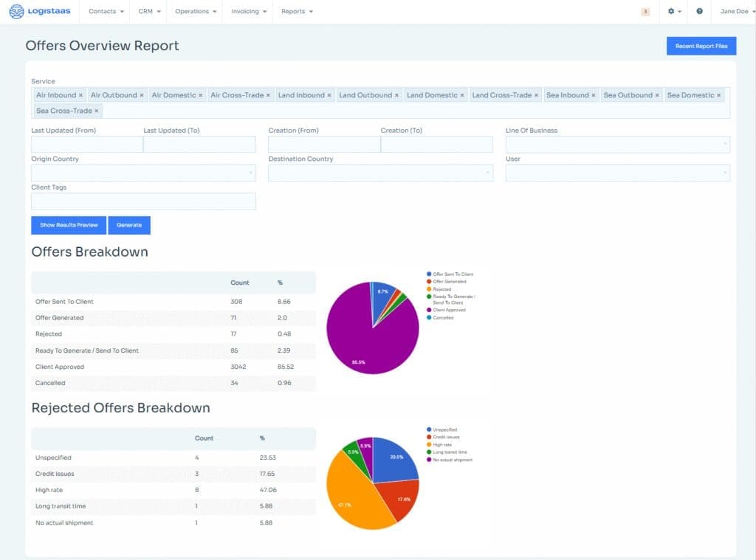Image resolution: width=756 pixels, height=560 pixels.
Task: Click the help question mark icon
Action: pyautogui.click(x=699, y=12)
